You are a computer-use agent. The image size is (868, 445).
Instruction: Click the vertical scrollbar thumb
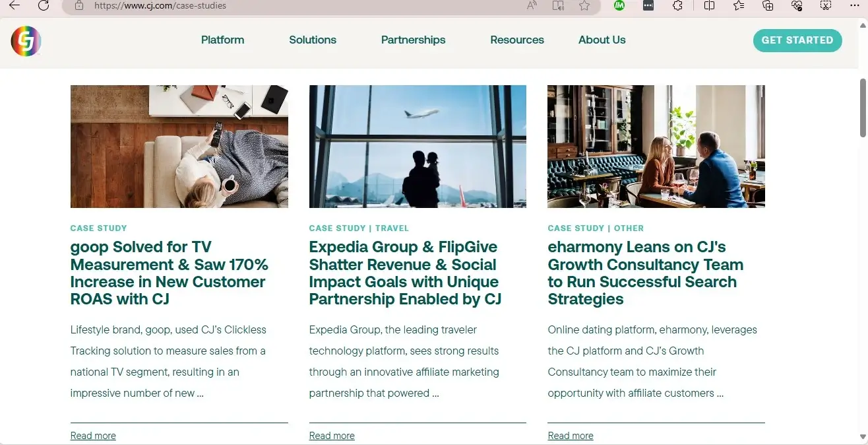click(863, 108)
